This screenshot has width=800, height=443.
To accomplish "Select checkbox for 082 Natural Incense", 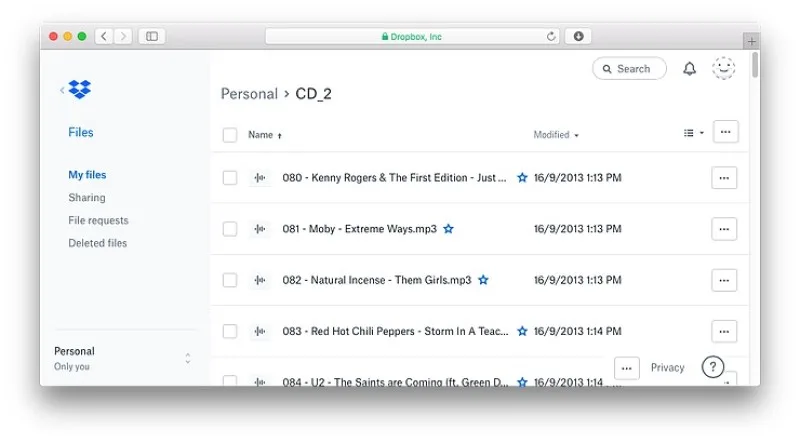I will pos(230,280).
